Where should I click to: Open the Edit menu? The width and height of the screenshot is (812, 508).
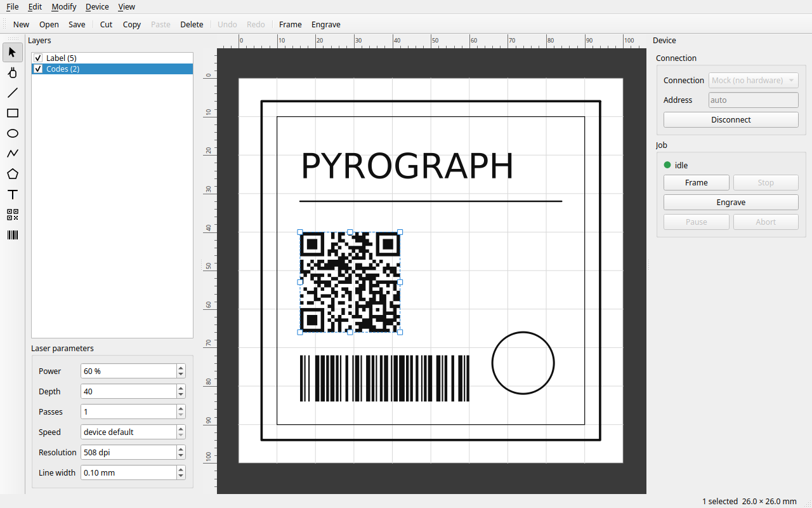point(35,6)
